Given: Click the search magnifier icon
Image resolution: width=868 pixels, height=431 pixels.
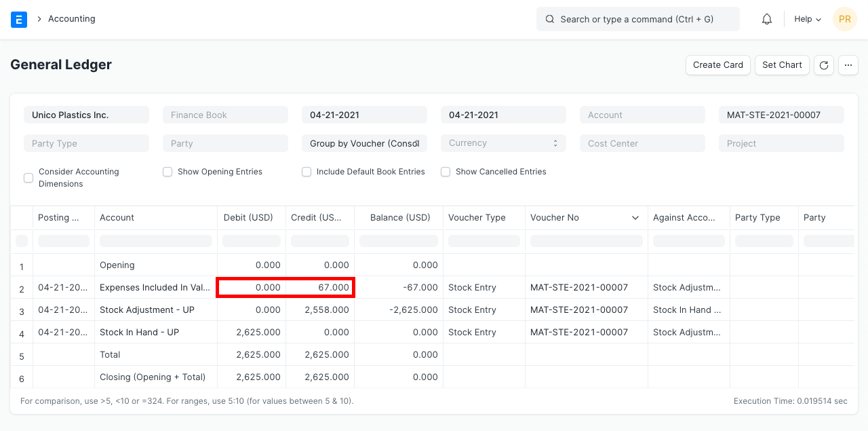Looking at the screenshot, I should [549, 19].
